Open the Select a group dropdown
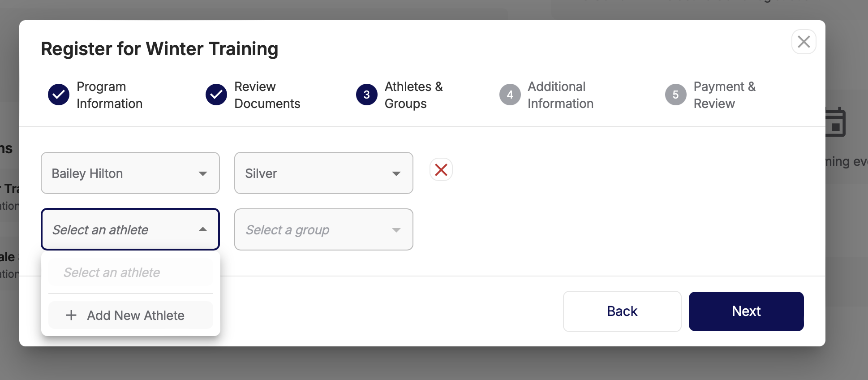Image resolution: width=868 pixels, height=380 pixels. point(324,229)
